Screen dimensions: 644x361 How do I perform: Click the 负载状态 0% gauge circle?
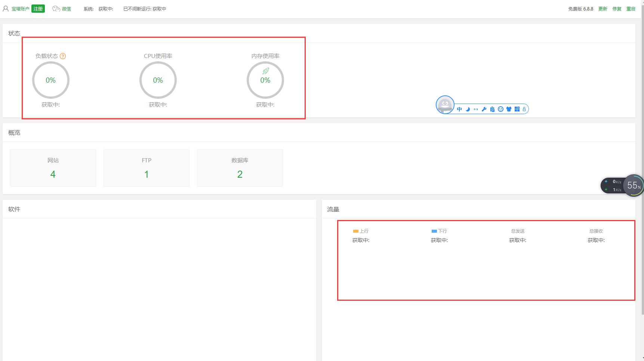(51, 80)
